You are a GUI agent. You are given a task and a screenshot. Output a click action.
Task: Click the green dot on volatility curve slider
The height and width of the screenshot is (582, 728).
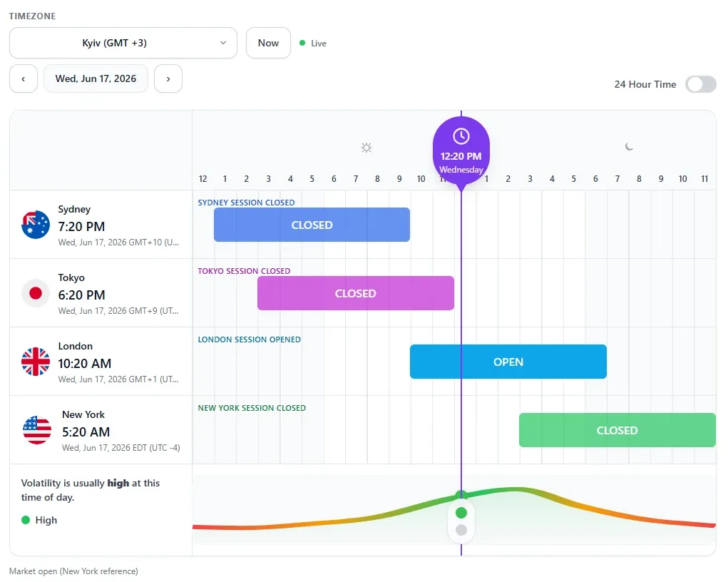click(x=461, y=513)
